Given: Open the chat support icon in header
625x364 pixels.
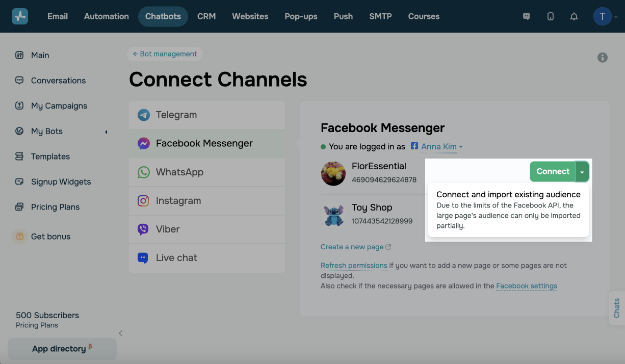Looking at the screenshot, I should pyautogui.click(x=527, y=16).
